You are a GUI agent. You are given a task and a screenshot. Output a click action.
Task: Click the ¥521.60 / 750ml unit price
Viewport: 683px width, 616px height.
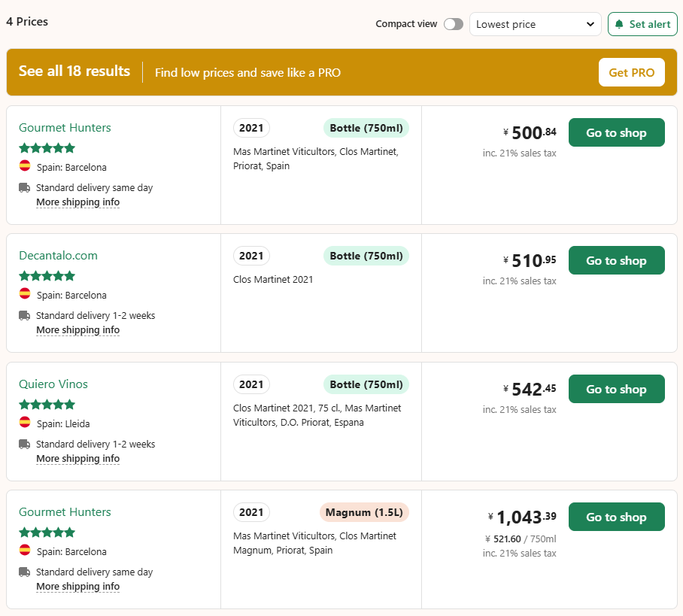521,539
